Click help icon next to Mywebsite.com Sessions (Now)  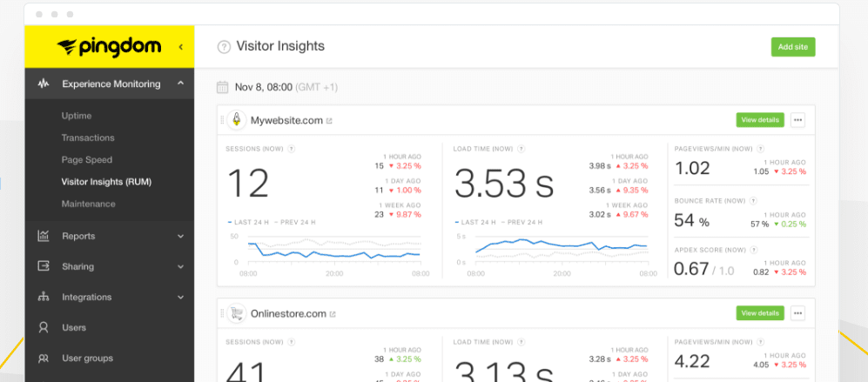click(291, 149)
